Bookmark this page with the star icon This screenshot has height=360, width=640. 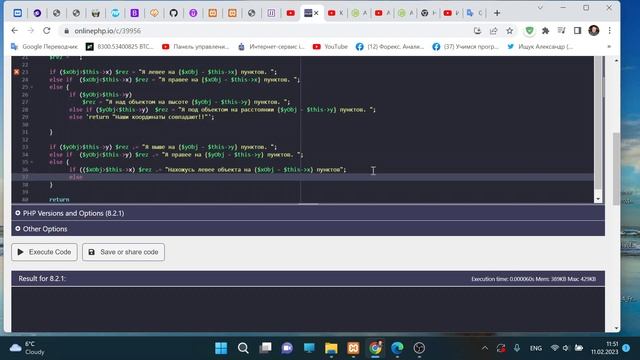point(509,31)
